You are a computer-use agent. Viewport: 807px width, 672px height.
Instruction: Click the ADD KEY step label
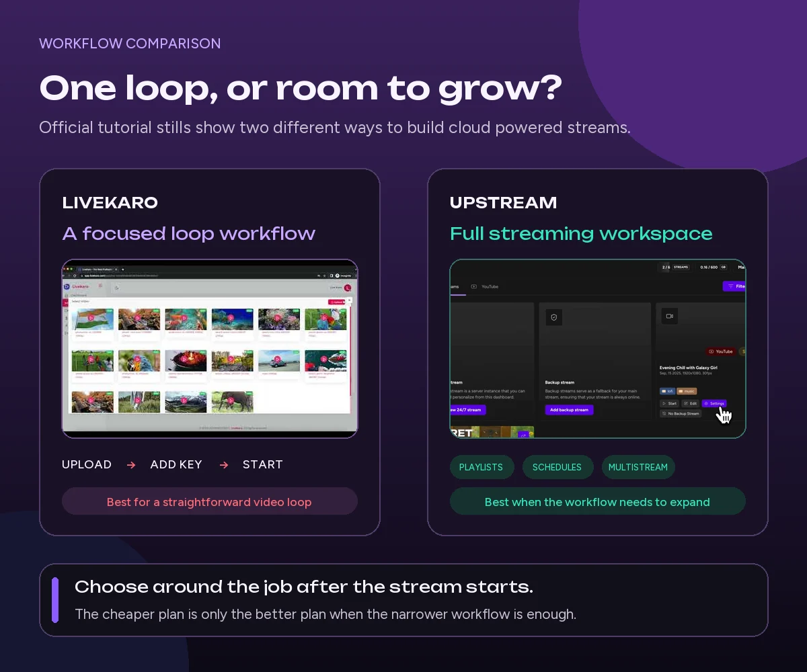pyautogui.click(x=176, y=464)
